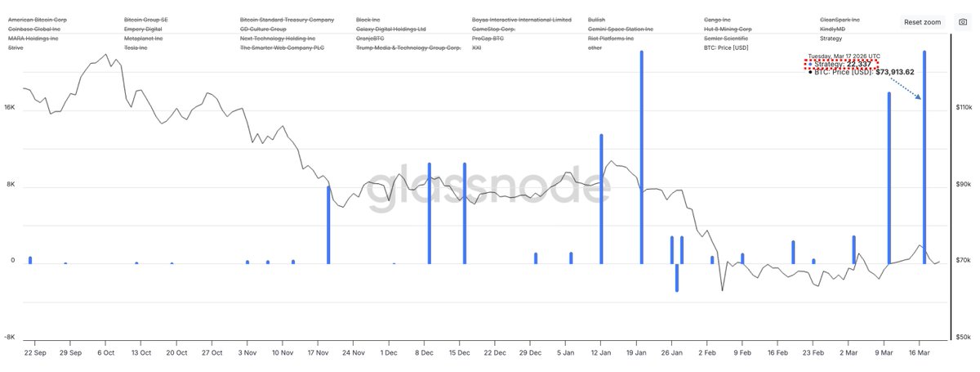Click the 16K left axis label

tap(10, 107)
